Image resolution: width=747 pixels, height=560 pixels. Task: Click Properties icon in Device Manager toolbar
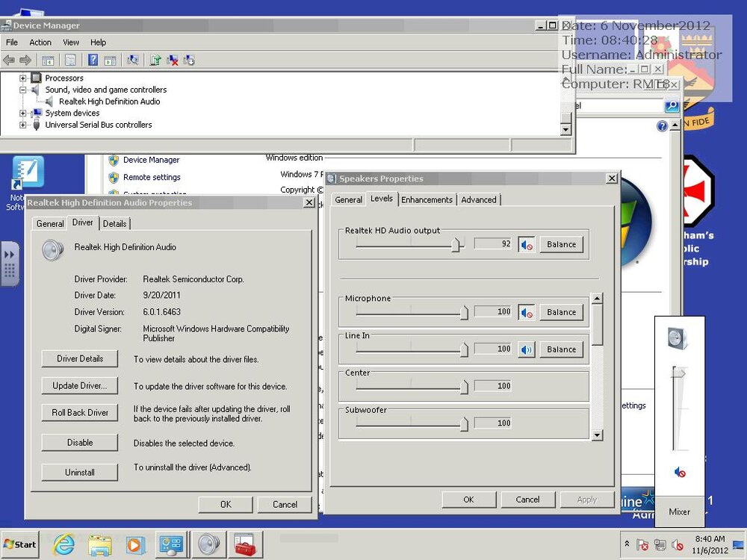point(70,60)
